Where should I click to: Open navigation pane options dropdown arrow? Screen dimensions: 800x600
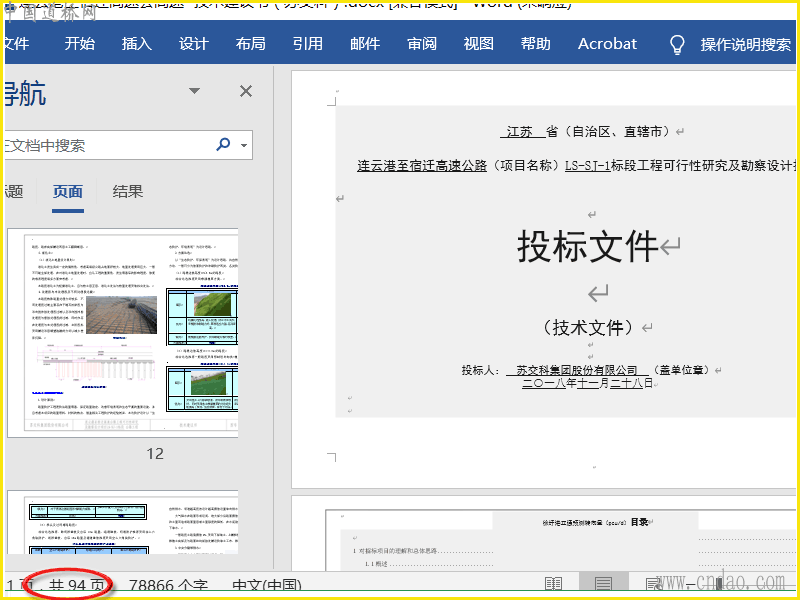[x=194, y=91]
